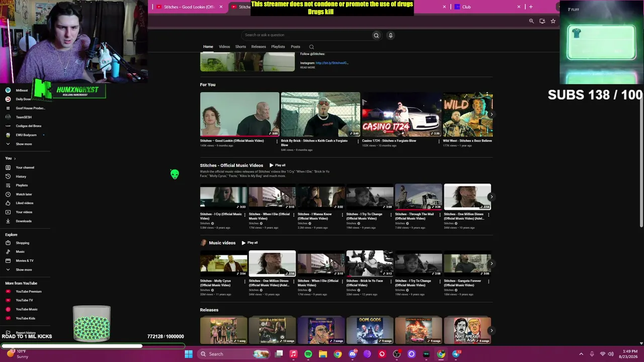Expand Show more under Explore
This screenshot has width=644, height=362.
(23, 269)
